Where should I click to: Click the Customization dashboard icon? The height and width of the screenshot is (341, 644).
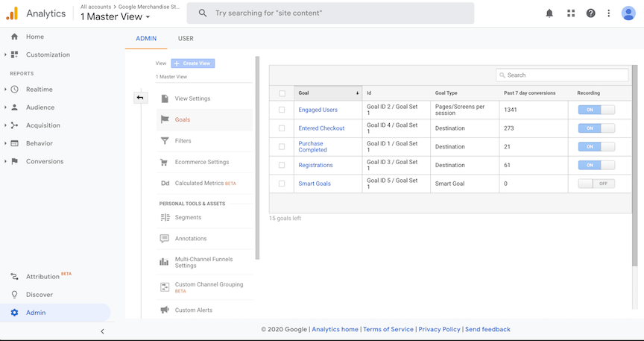[x=14, y=54]
